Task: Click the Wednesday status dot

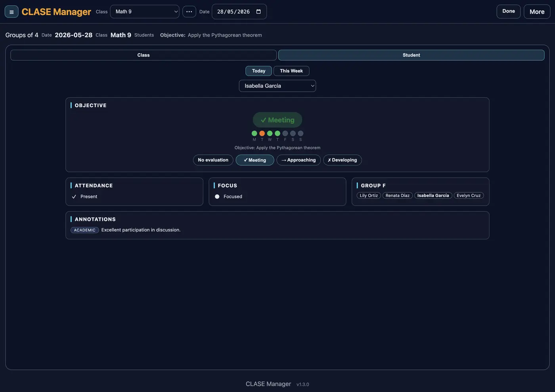Action: (270, 134)
